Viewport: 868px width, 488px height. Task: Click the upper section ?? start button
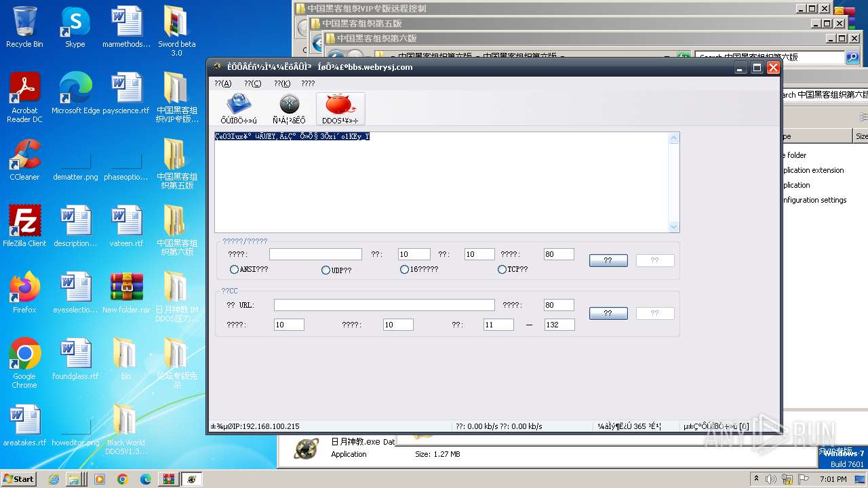pyautogui.click(x=608, y=260)
